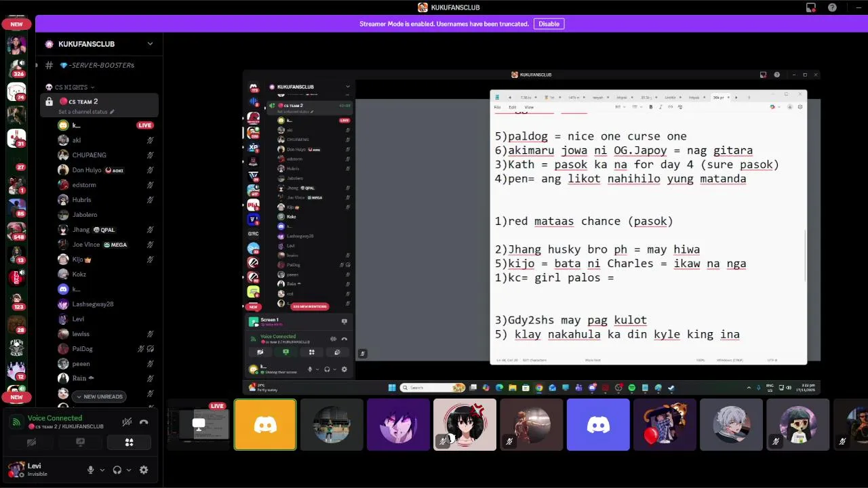Open the live stream thumbnail tile
The width and height of the screenshot is (868, 488).
point(198,425)
